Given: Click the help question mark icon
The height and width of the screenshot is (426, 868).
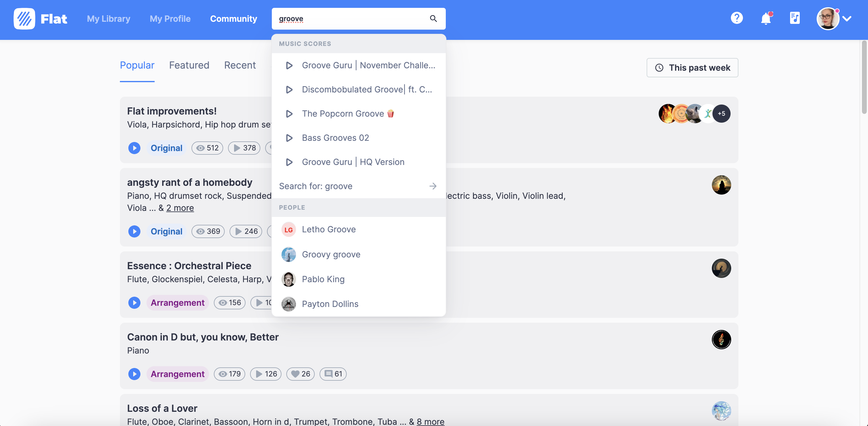Looking at the screenshot, I should click(x=736, y=18).
